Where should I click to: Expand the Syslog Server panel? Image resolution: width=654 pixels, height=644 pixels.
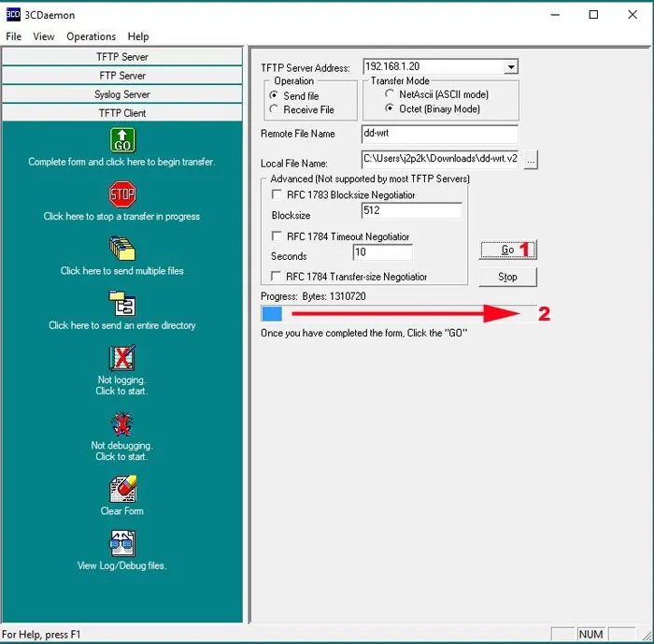point(122,94)
